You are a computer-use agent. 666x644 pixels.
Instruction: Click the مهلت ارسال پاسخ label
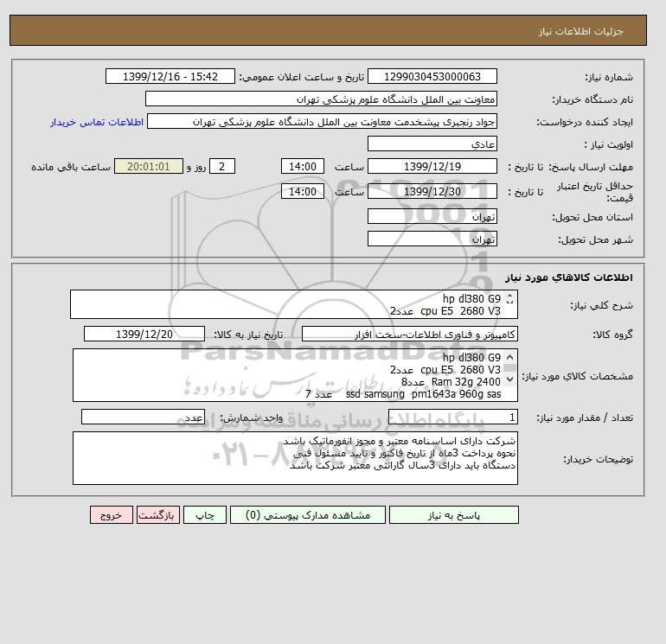pyautogui.click(x=592, y=167)
